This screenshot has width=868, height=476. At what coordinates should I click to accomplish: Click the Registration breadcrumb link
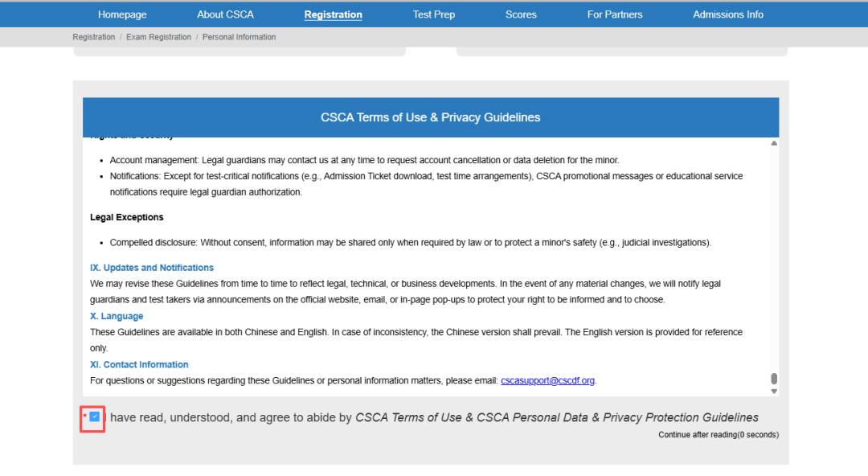(93, 37)
